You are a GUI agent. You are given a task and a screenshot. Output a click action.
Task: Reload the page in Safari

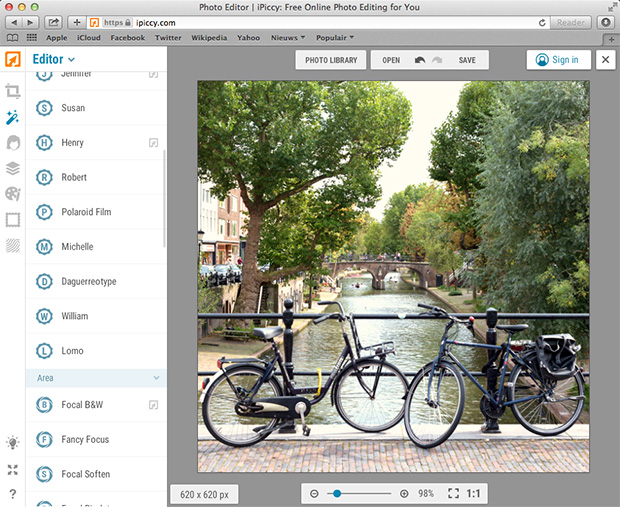(542, 23)
